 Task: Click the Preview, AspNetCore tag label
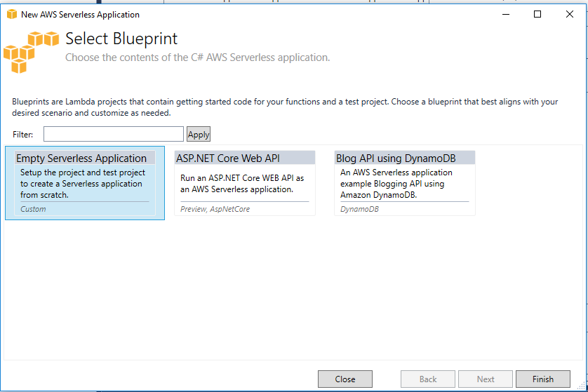[x=215, y=209]
